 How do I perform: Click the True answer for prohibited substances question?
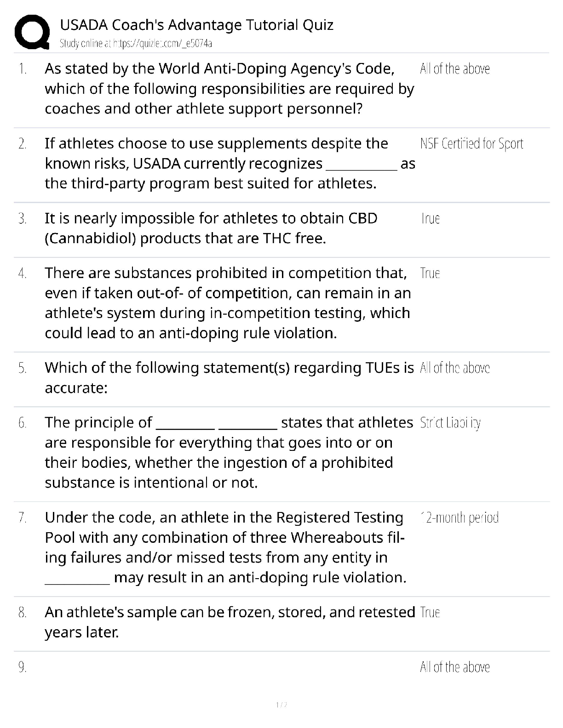(430, 273)
